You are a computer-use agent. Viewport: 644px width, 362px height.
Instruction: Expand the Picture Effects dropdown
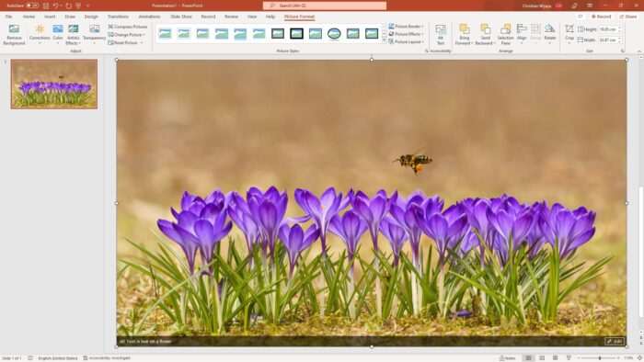coord(406,34)
